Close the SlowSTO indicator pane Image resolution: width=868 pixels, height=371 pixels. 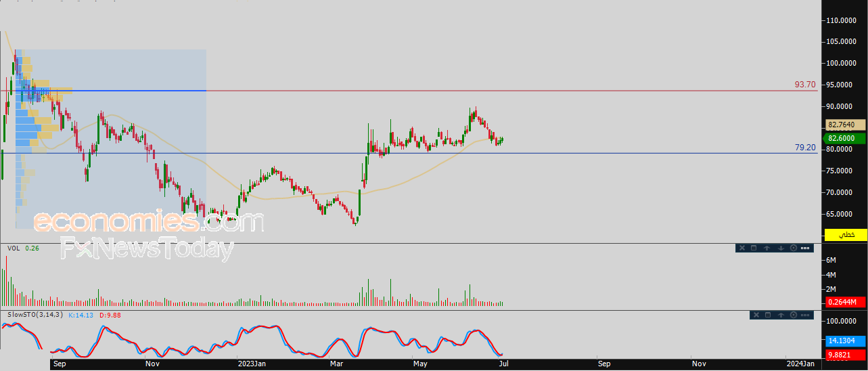[x=756, y=315]
